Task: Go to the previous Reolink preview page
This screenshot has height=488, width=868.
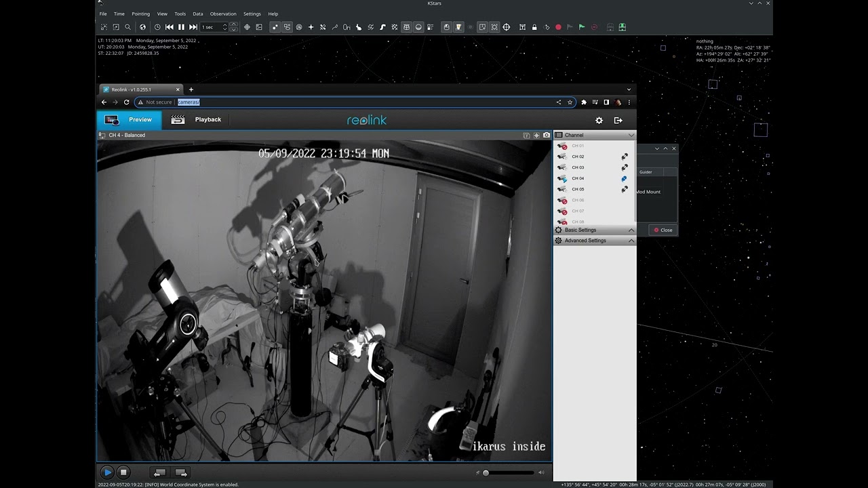Action: click(159, 472)
